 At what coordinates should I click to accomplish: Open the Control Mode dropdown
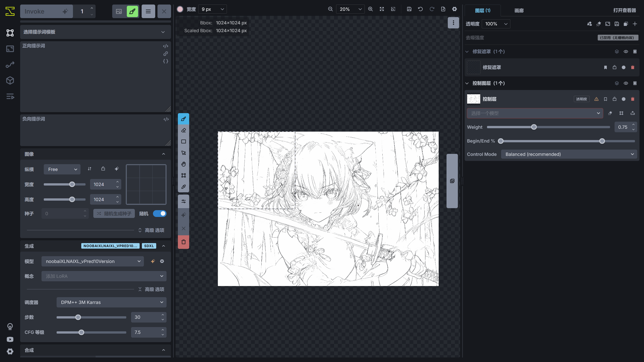[569, 154]
